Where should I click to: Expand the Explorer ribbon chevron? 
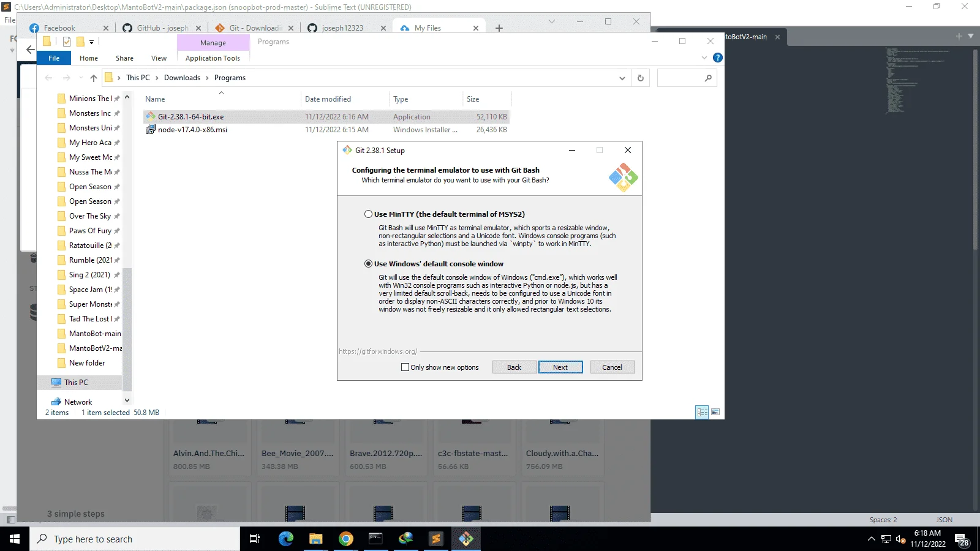(x=704, y=58)
